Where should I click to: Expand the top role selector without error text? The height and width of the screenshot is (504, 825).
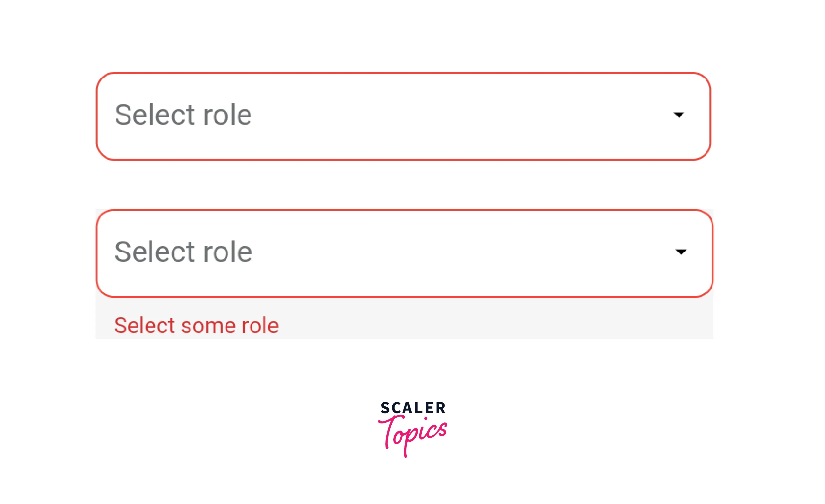(x=404, y=116)
